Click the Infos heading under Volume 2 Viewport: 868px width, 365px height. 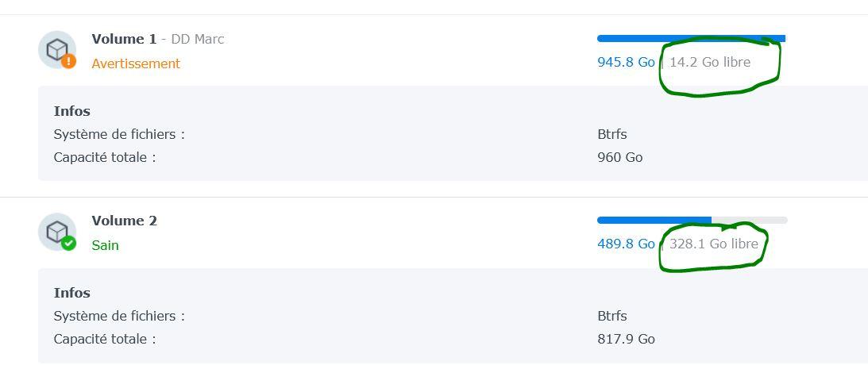pos(72,293)
